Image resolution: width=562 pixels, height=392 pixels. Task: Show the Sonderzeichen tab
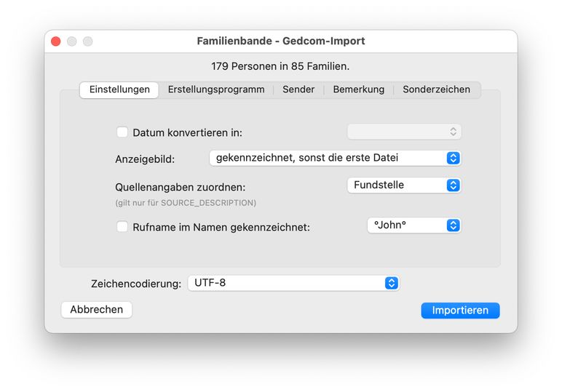coord(437,89)
